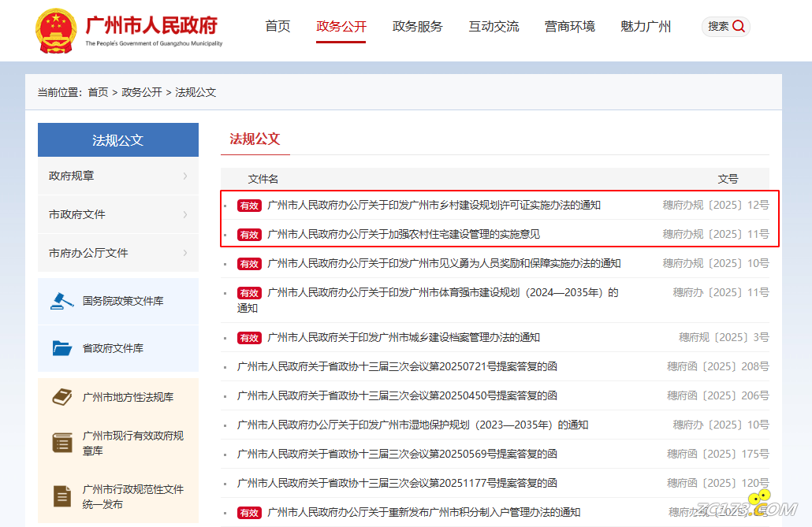The image size is (812, 527).
Task: Expand the 市府办公厅文件 sidebar chevron
Action: tap(185, 253)
